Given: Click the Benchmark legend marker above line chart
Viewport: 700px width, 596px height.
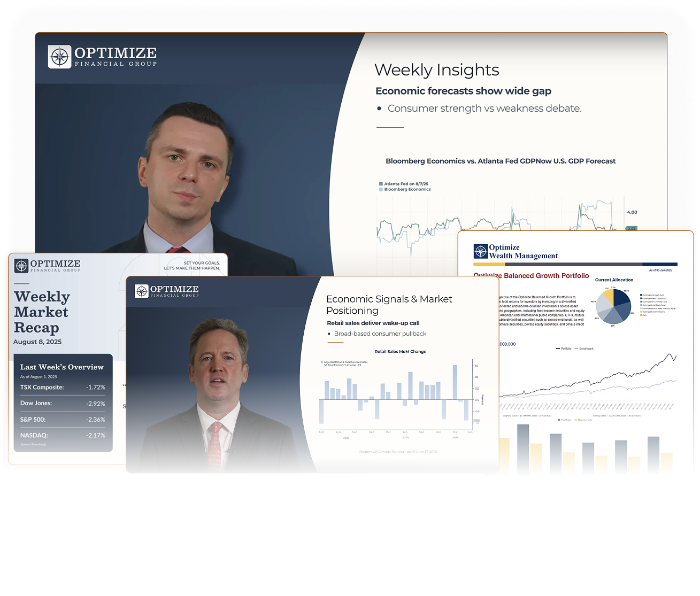Looking at the screenshot, I should [x=576, y=349].
